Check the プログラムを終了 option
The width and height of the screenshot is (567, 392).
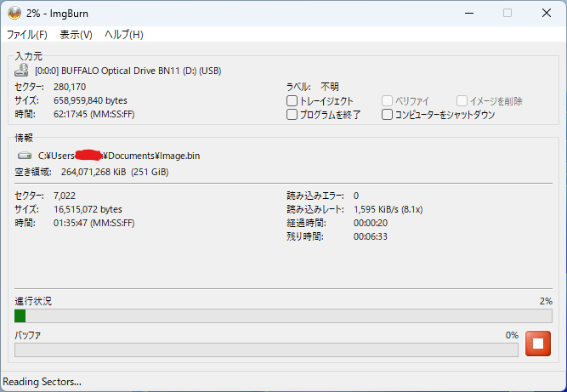(x=292, y=115)
